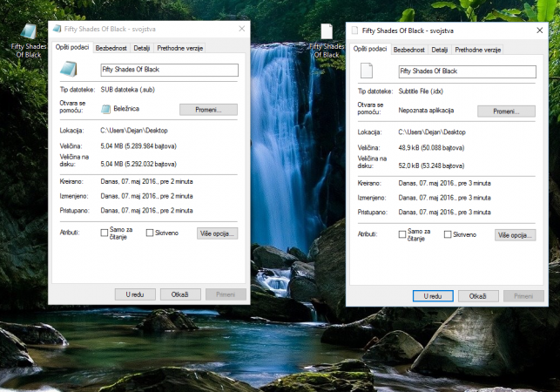Switch to the Bezbednost tab in the SUB dialog
The width and height of the screenshot is (560, 392).
(111, 48)
